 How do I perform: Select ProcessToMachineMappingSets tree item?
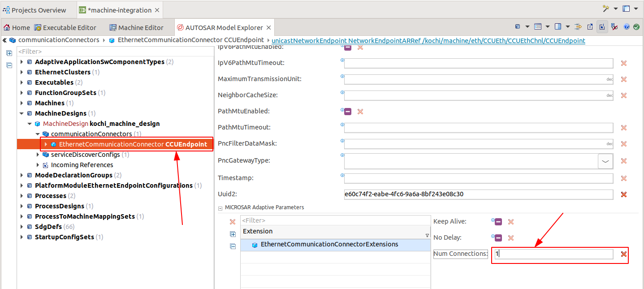pos(85,216)
